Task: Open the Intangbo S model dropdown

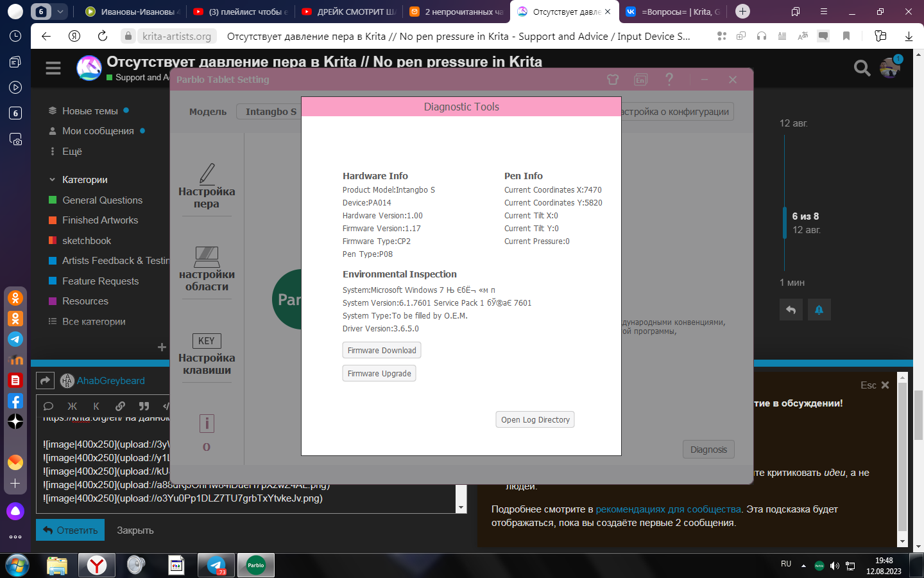Action: tap(269, 112)
